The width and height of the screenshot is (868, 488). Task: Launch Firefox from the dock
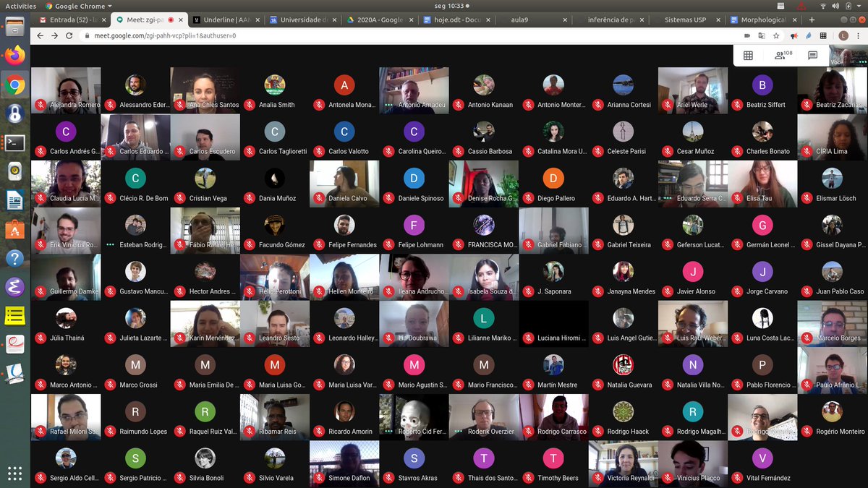point(15,55)
